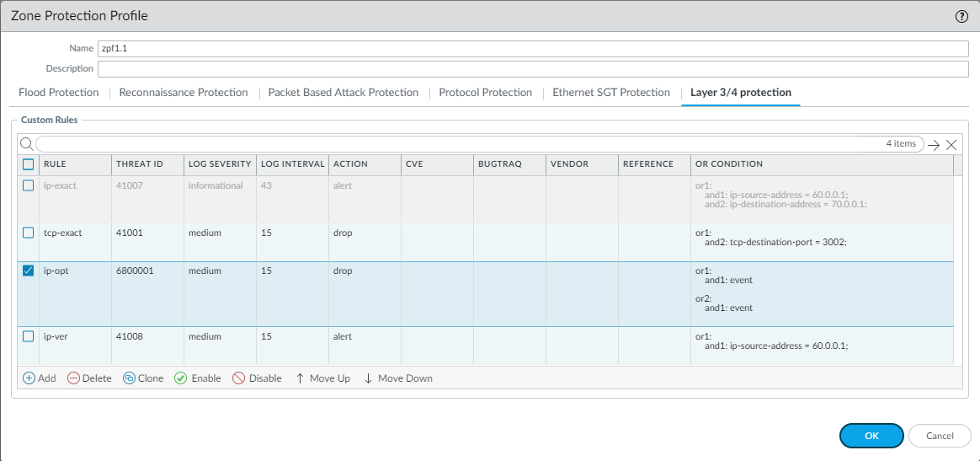Click into the Description input field
The width and height of the screenshot is (980, 461).
coord(533,68)
